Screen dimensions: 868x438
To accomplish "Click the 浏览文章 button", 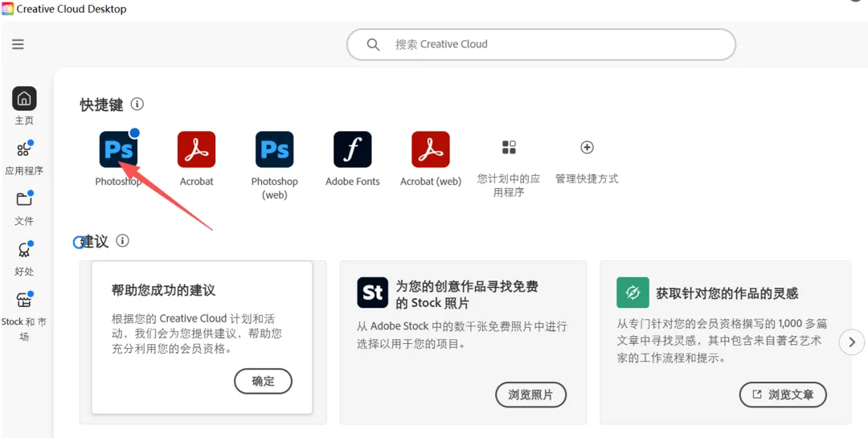I will 784,395.
